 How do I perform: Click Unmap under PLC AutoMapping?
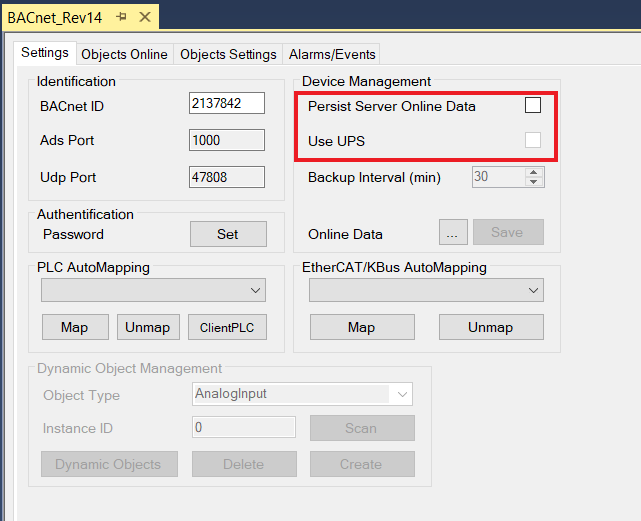[x=148, y=327]
